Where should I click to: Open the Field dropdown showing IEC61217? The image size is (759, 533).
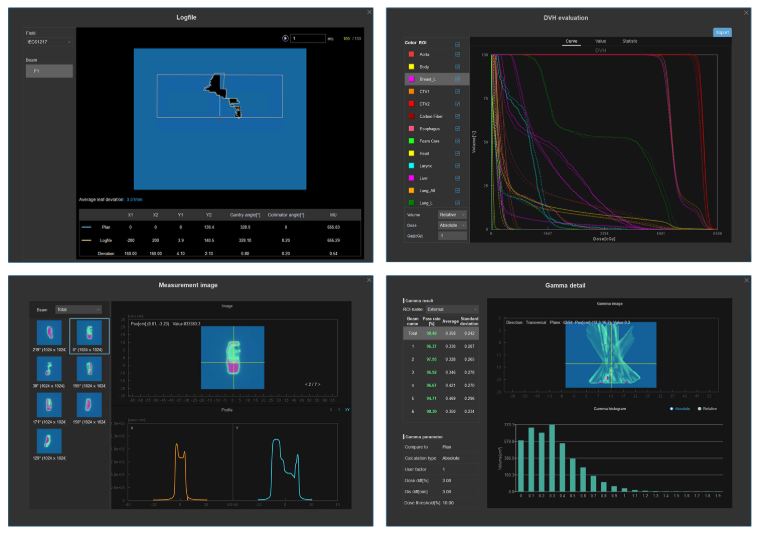[x=49, y=42]
